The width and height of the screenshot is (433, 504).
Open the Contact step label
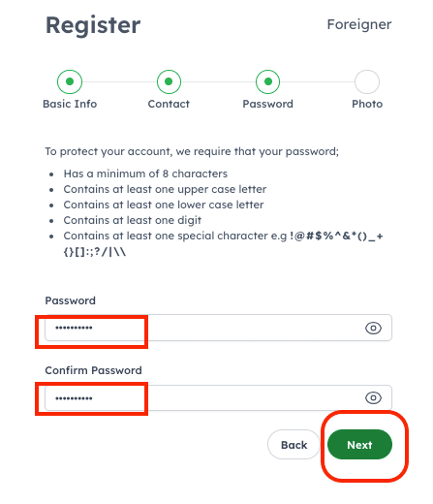pos(169,104)
